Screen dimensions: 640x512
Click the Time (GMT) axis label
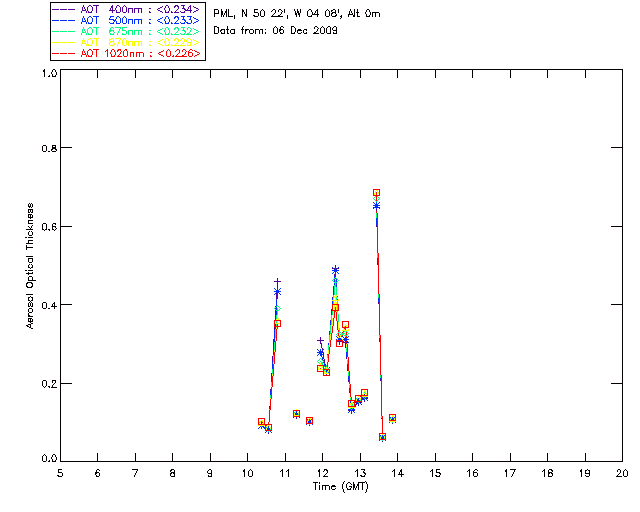(341, 486)
